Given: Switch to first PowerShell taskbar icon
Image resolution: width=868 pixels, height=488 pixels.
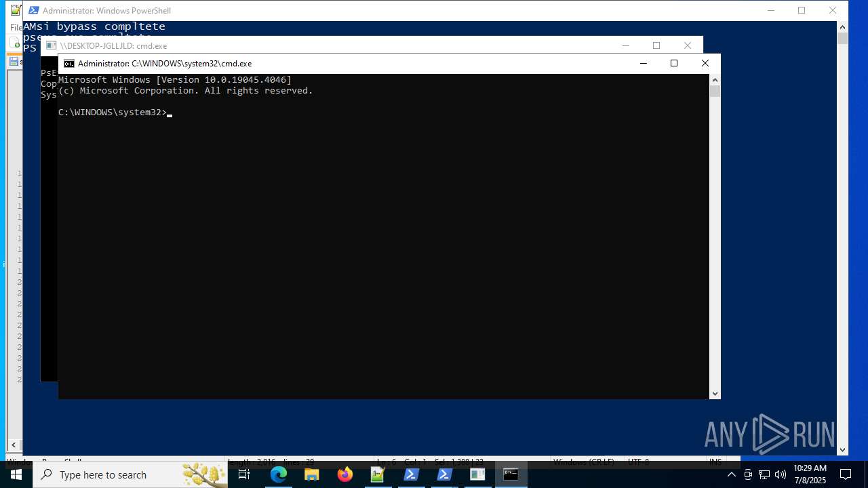Looking at the screenshot, I should [411, 474].
